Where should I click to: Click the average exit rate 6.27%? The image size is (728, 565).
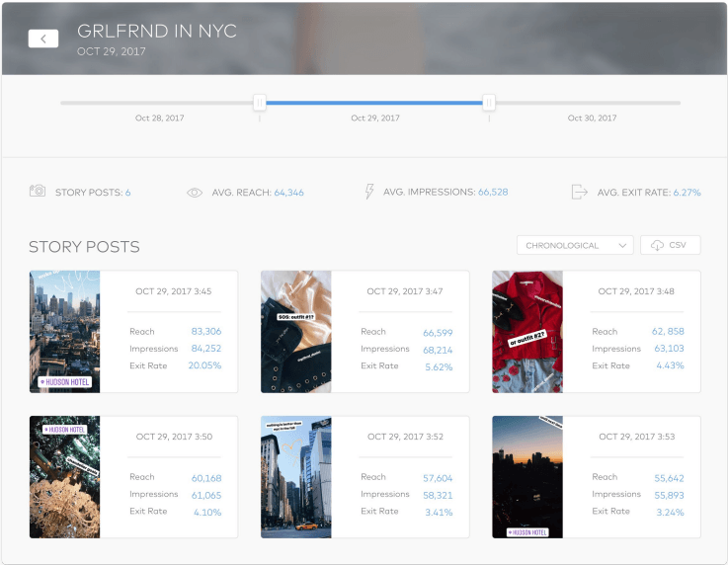[x=688, y=193]
